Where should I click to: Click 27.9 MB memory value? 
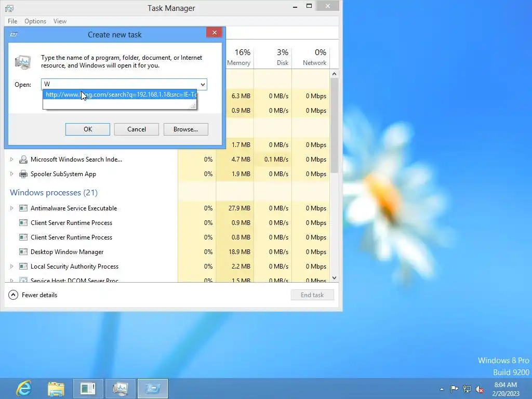pos(239,208)
